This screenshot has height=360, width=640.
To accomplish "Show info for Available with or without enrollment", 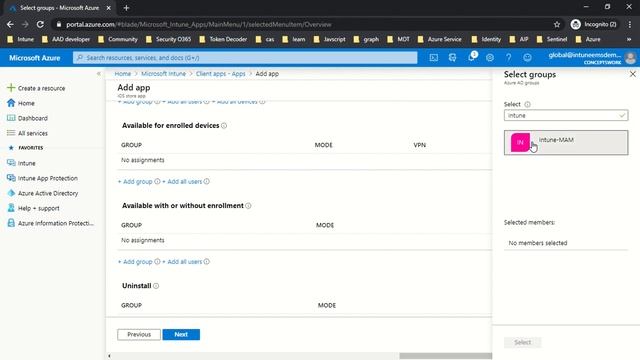I will (248, 206).
